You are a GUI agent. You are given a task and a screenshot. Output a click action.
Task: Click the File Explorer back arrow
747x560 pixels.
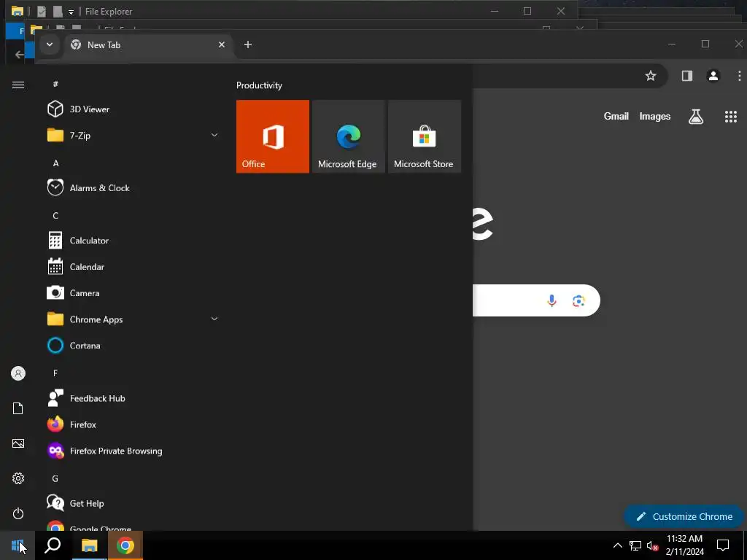coord(19,55)
